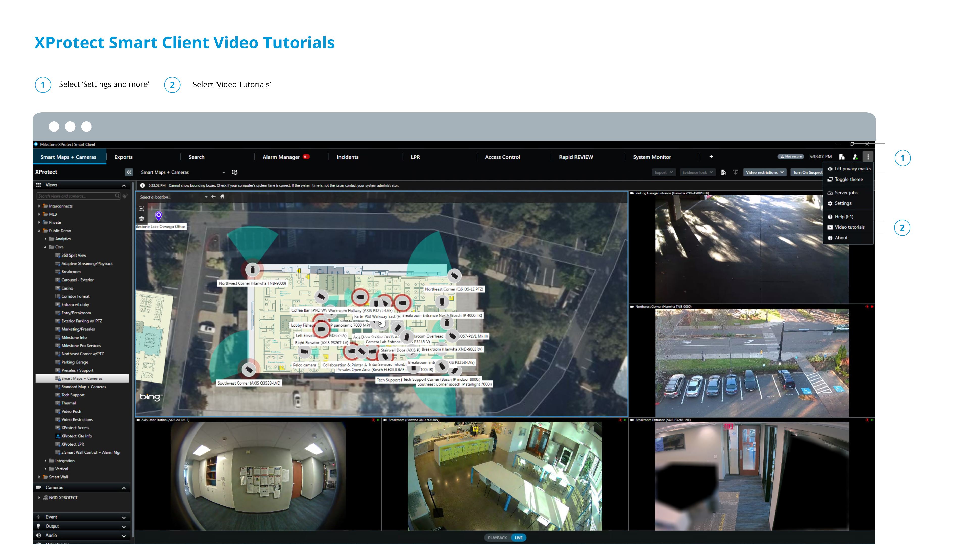Select Standard Map + Cameras view
This screenshot has height=560, width=970.
[x=83, y=387]
